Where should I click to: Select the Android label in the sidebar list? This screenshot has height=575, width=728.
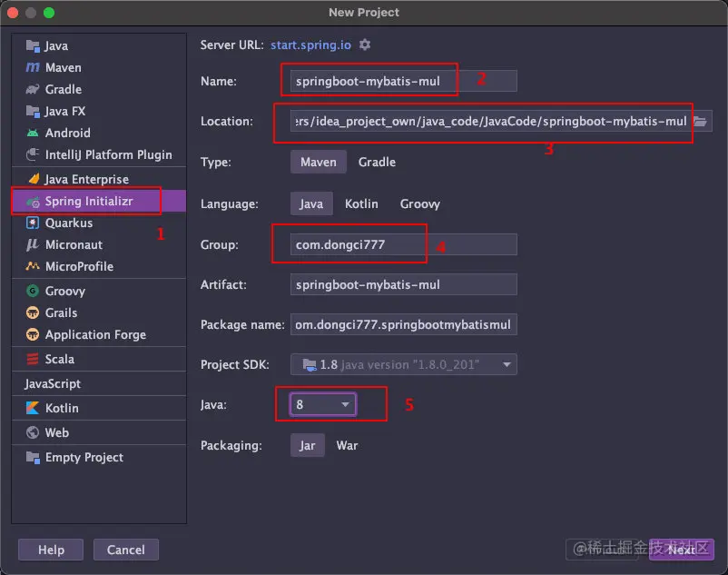click(68, 133)
